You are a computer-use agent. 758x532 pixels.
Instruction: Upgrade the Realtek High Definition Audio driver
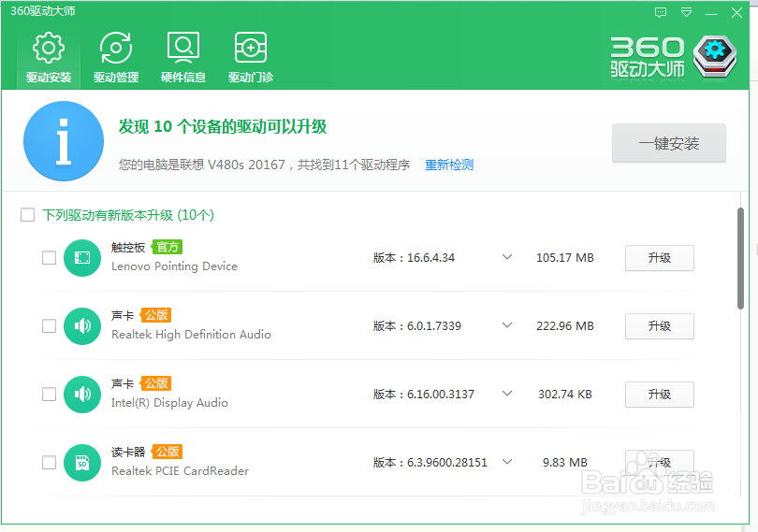coord(660,326)
